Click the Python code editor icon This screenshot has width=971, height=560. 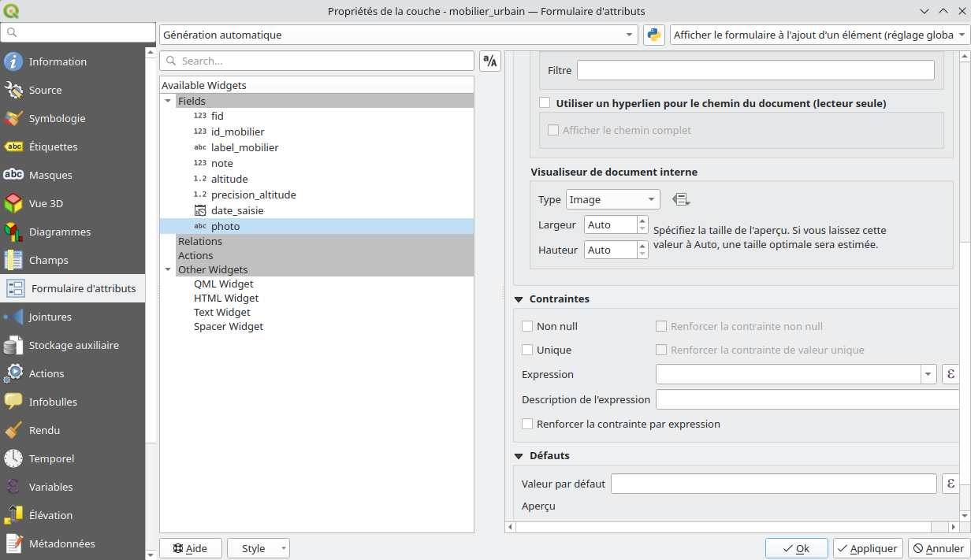653,35
